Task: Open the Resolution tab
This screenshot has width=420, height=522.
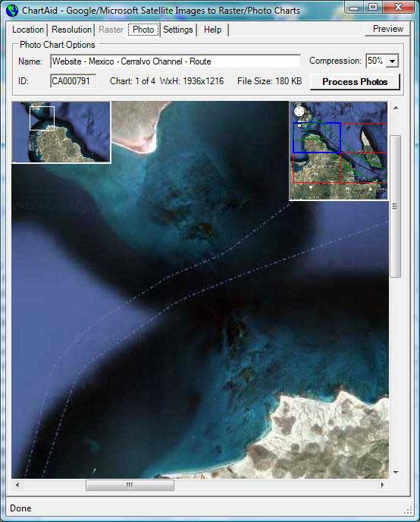Action: click(x=71, y=30)
